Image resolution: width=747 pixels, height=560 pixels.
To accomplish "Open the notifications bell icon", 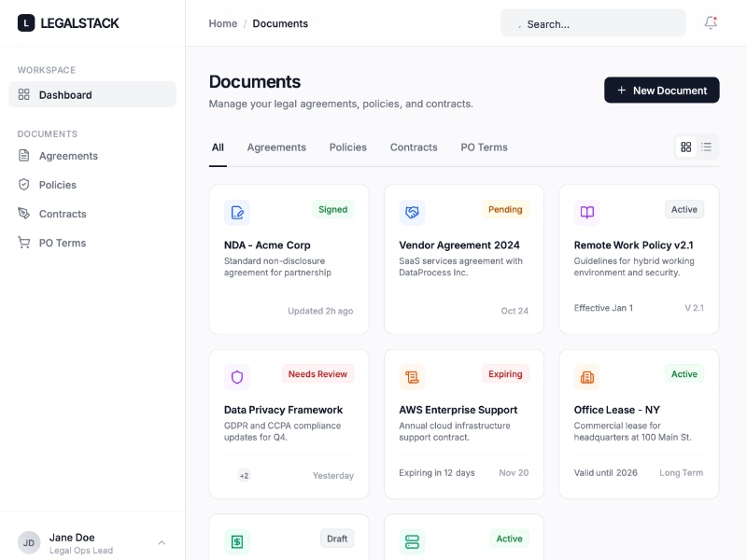I will tap(710, 21).
